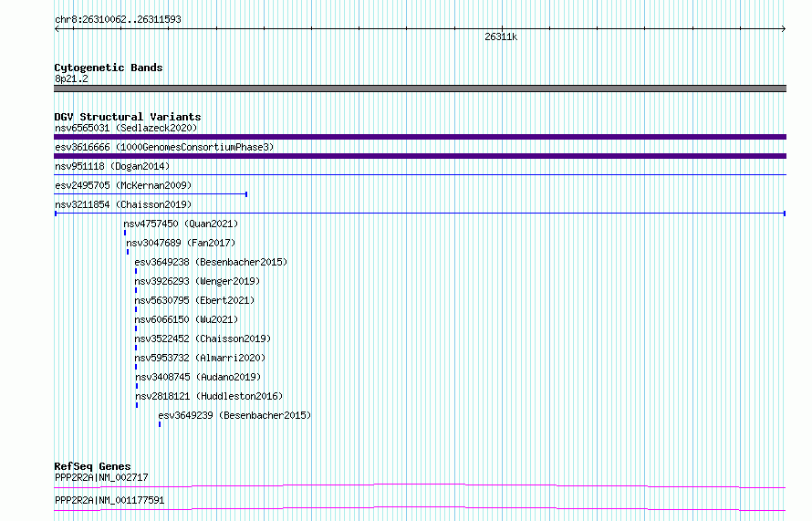Open gene PPP2R2A|NM_002717 label
Screen dimensions: 812x521
point(101,477)
